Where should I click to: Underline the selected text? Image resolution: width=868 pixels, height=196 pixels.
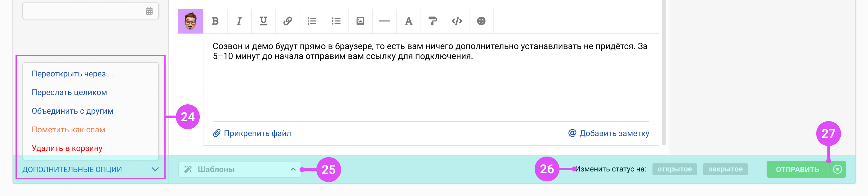coord(264,21)
